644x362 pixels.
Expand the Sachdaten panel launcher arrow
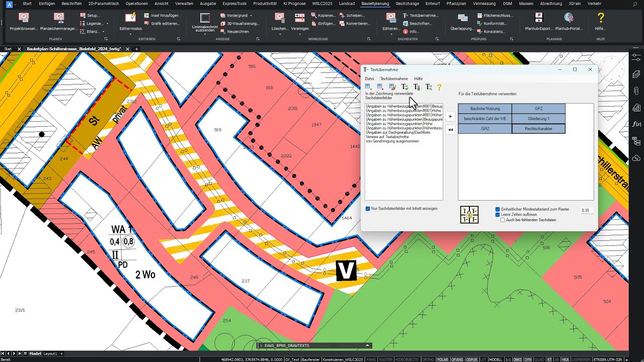(x=437, y=39)
